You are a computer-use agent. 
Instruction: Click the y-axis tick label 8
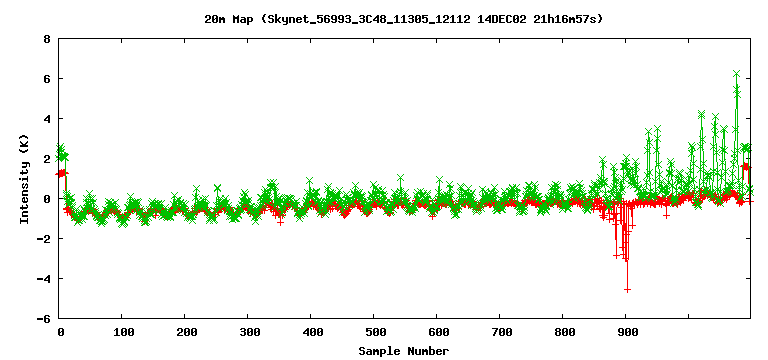(x=48, y=39)
